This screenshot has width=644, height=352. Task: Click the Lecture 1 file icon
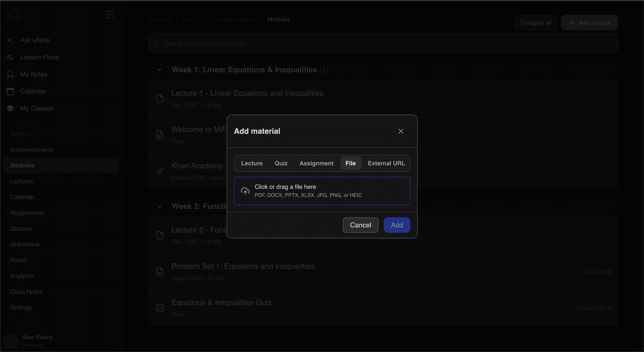[x=160, y=99]
